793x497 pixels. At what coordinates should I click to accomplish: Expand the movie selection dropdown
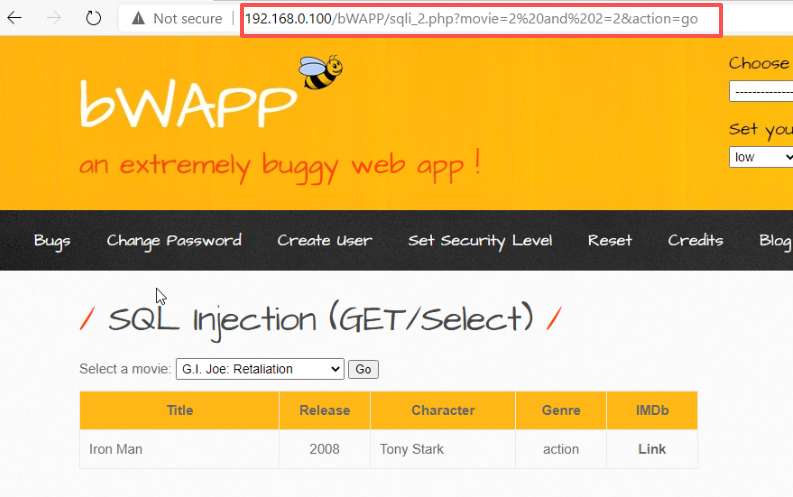tap(260, 369)
